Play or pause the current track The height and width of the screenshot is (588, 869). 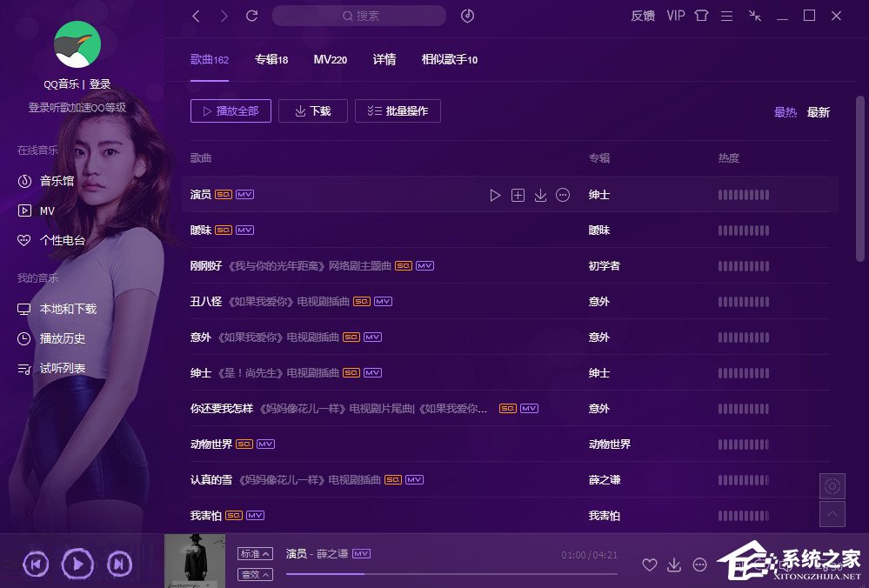[77, 565]
